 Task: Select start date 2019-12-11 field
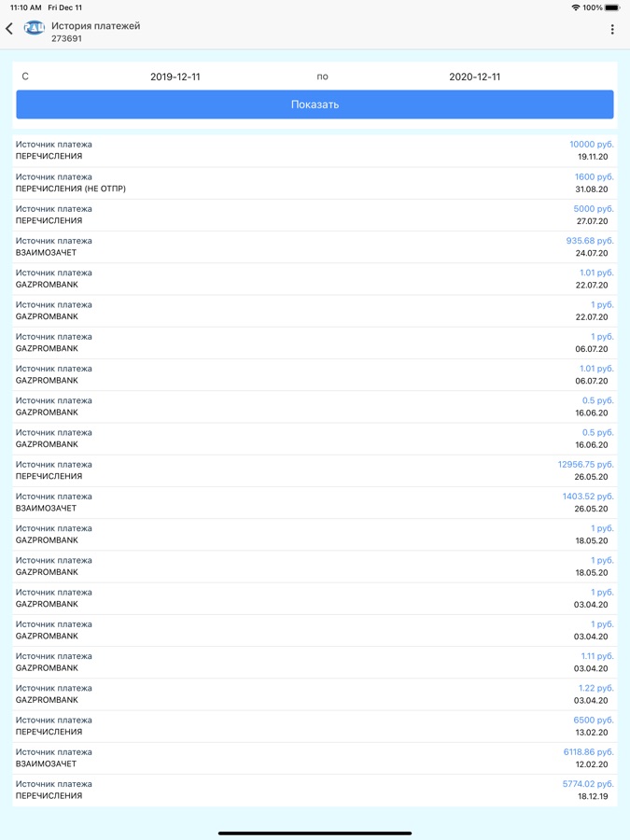pos(175,77)
